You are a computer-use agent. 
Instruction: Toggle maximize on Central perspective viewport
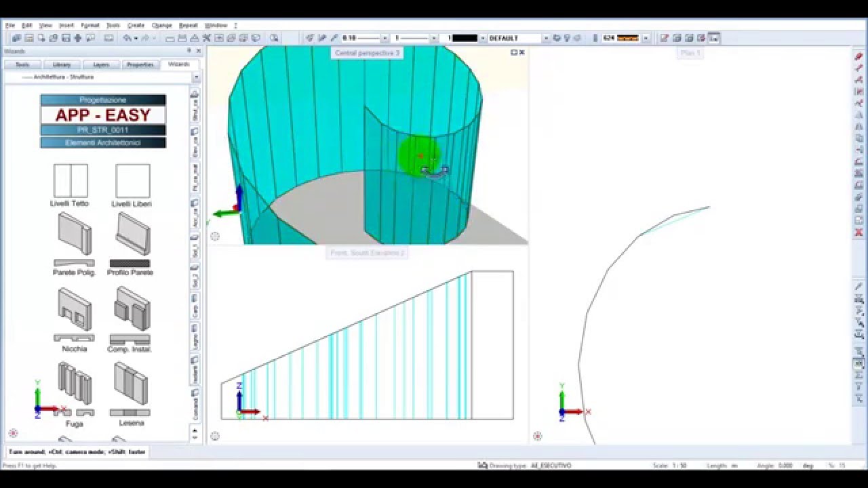click(514, 52)
